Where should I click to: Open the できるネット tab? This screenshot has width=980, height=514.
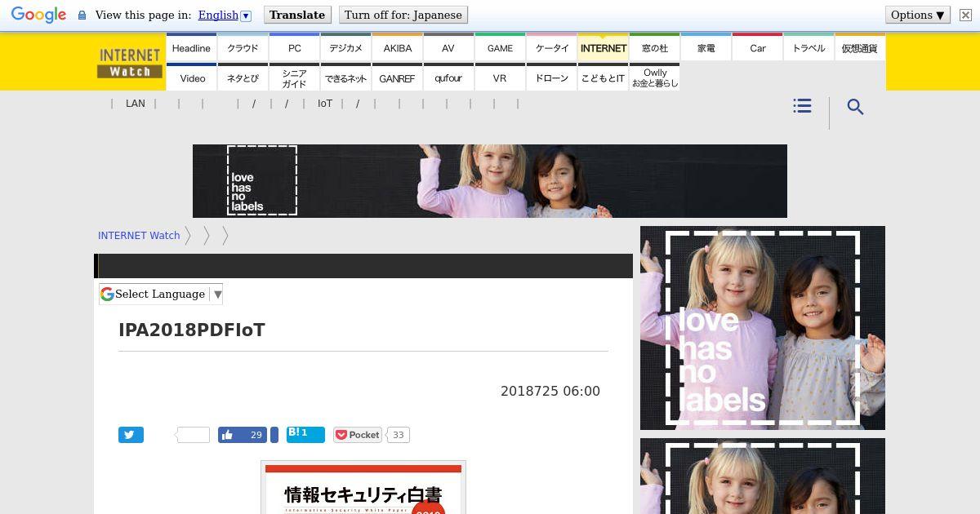click(x=345, y=78)
